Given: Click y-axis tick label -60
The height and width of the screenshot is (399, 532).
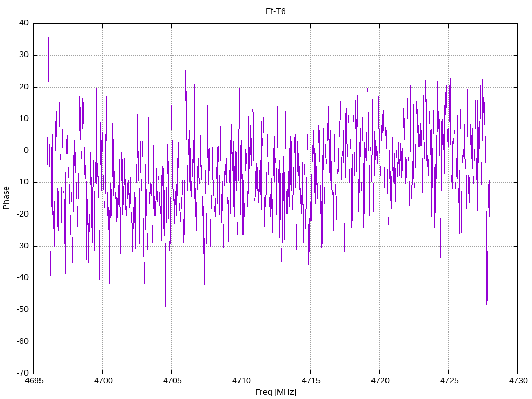Looking at the screenshot, I should tap(23, 341).
